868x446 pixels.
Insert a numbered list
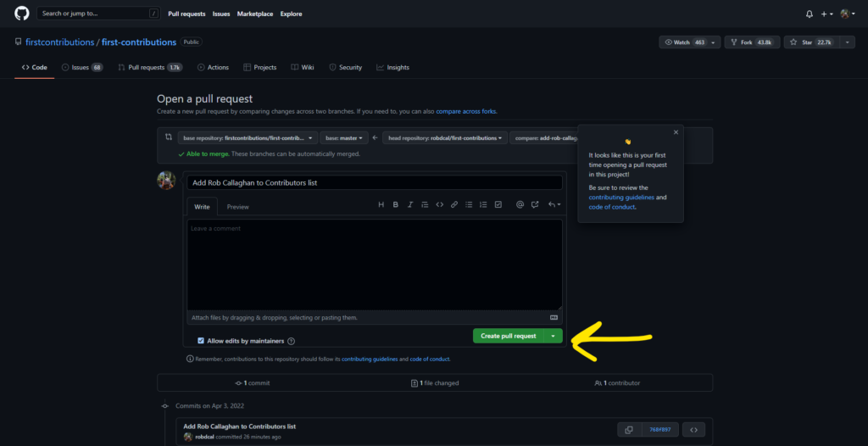click(x=483, y=204)
